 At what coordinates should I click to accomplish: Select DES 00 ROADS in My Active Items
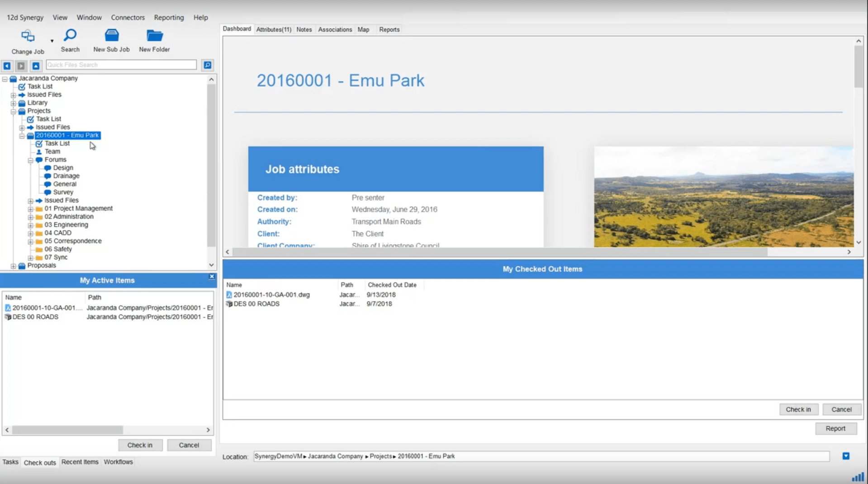click(35, 317)
